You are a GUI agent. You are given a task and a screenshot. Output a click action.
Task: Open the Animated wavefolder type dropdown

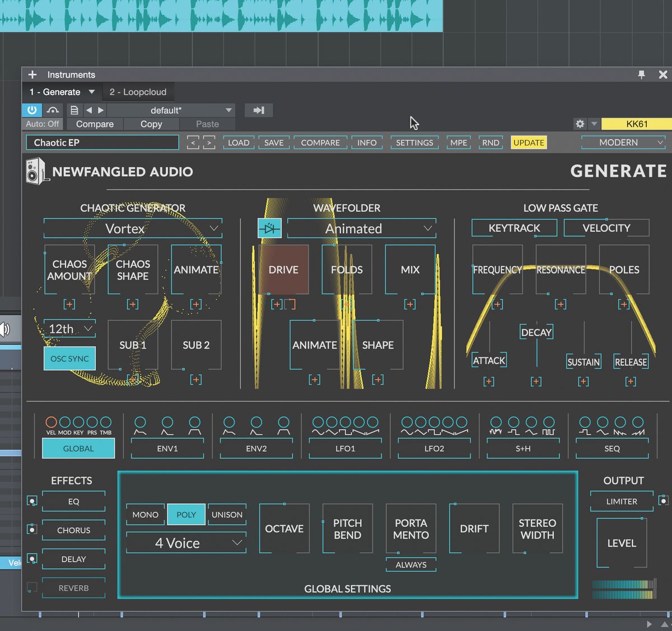pos(361,229)
